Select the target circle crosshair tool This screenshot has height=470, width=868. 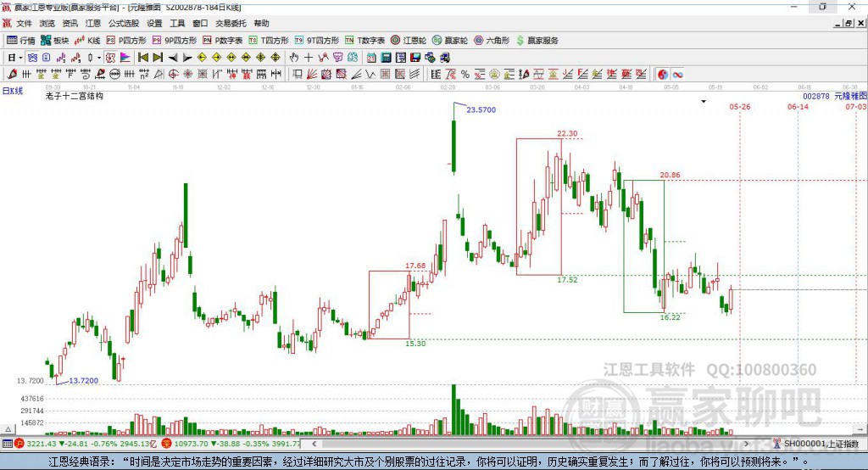click(173, 75)
